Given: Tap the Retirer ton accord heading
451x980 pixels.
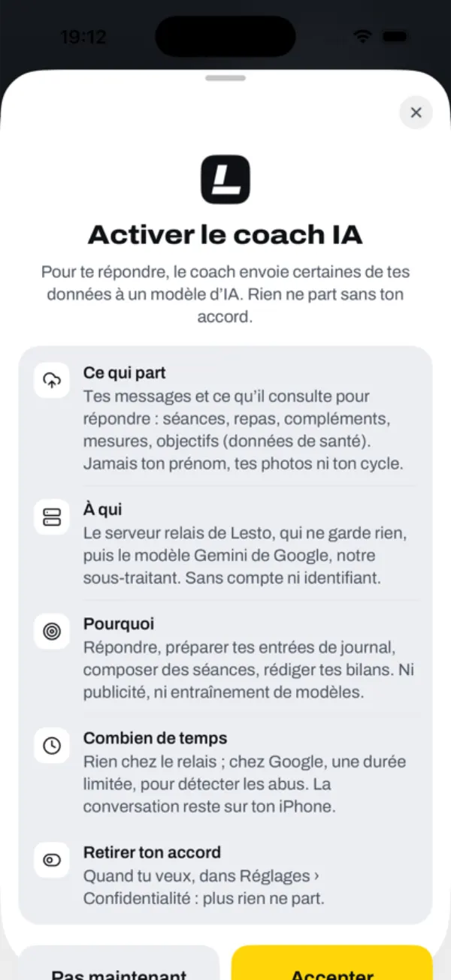Looking at the screenshot, I should (x=152, y=852).
